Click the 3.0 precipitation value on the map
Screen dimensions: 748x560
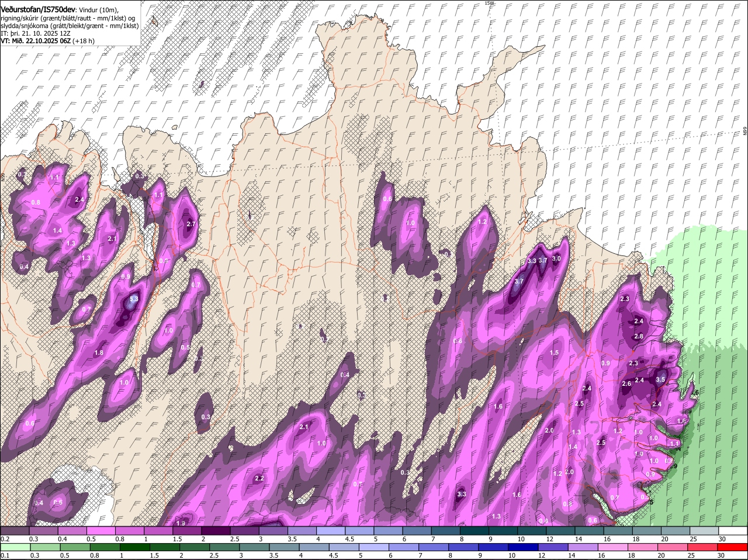tap(556, 258)
